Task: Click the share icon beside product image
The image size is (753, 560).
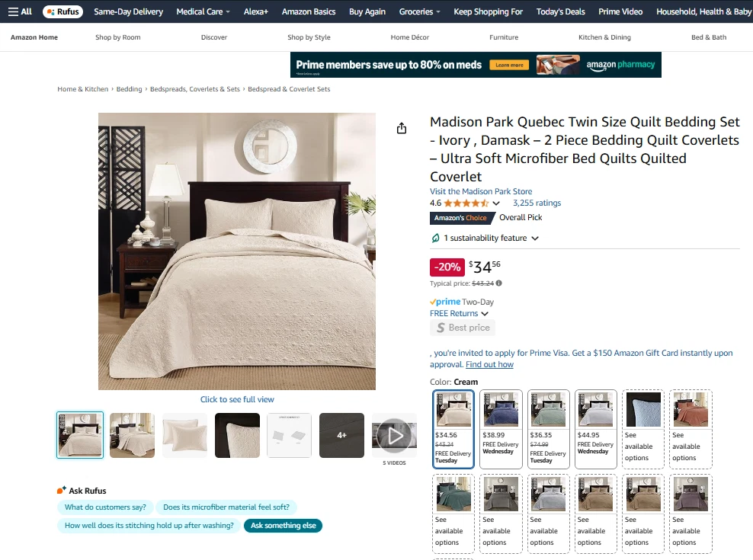Action: pyautogui.click(x=402, y=128)
